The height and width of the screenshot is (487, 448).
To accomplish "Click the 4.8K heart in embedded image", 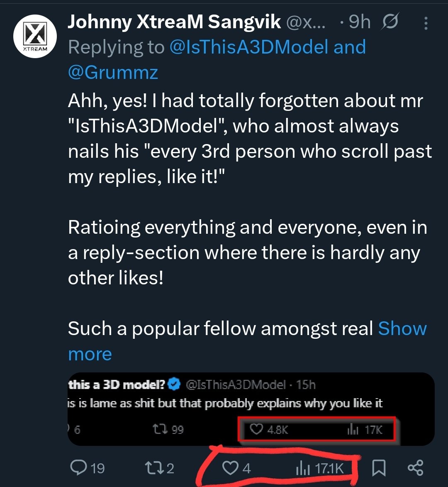I will click(256, 429).
